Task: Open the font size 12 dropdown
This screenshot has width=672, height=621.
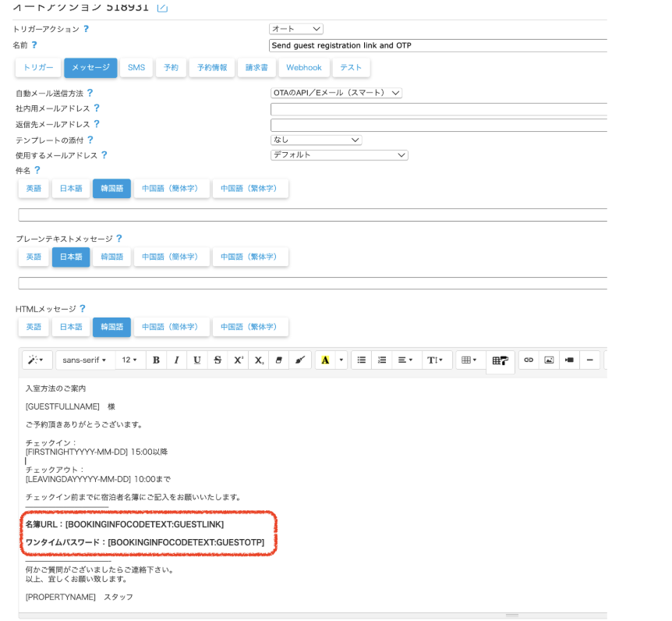Action: tap(129, 360)
